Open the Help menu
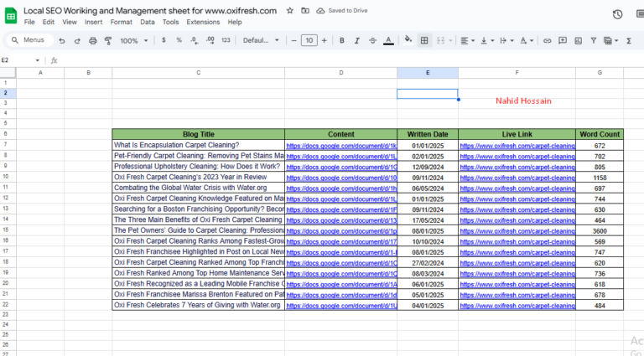Viewport: 644px width, 356px height. click(x=235, y=22)
